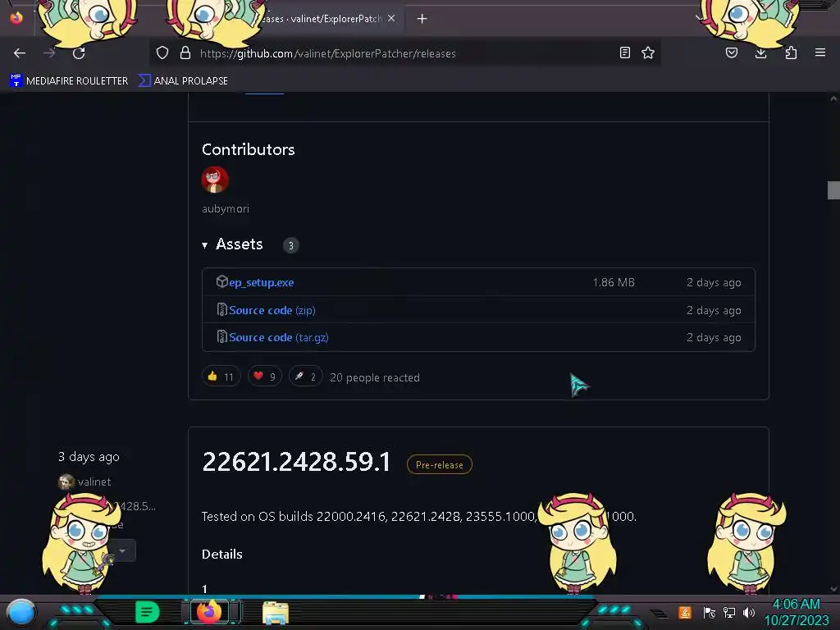Open the Action Center flag tray icon
The height and width of the screenshot is (630, 840).
(x=709, y=612)
